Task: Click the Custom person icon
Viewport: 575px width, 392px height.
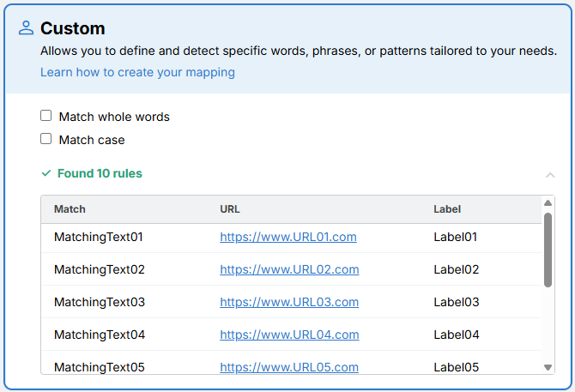Action: pyautogui.click(x=26, y=27)
